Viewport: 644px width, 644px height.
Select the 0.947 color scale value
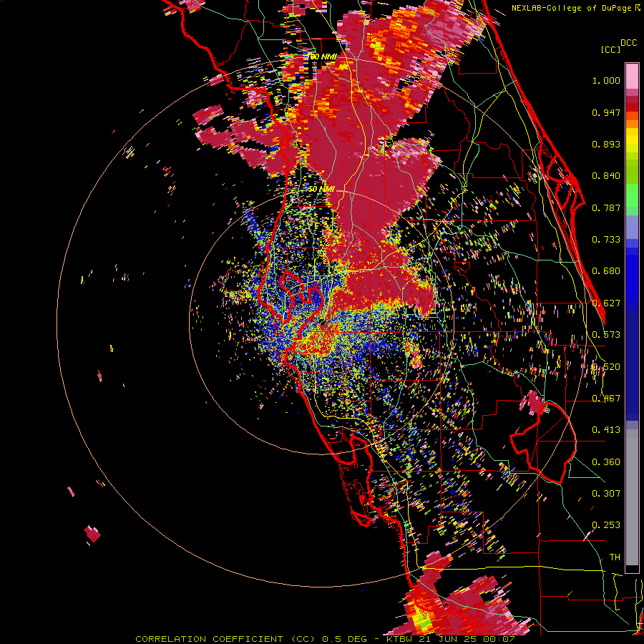pyautogui.click(x=606, y=112)
